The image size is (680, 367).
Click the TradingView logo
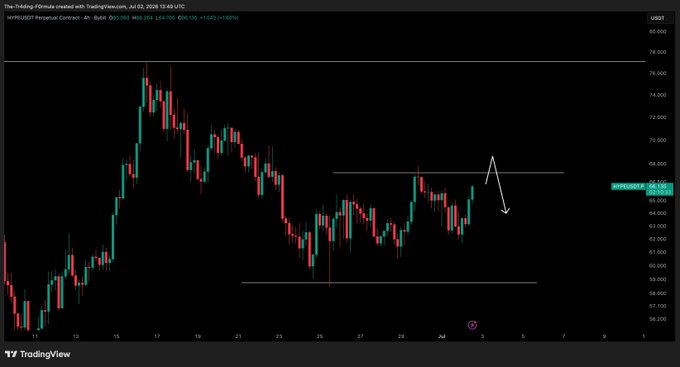(37, 354)
